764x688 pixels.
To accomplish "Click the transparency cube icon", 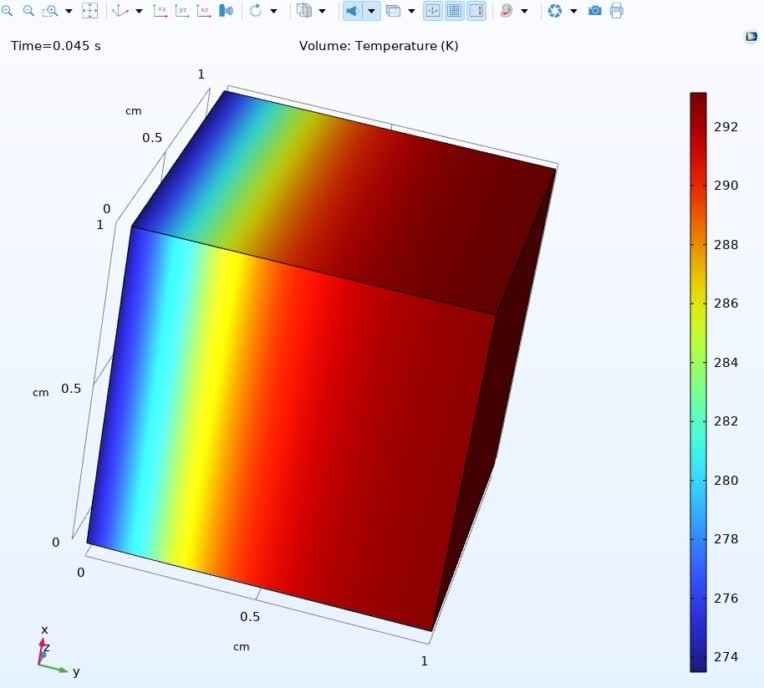I will [304, 10].
